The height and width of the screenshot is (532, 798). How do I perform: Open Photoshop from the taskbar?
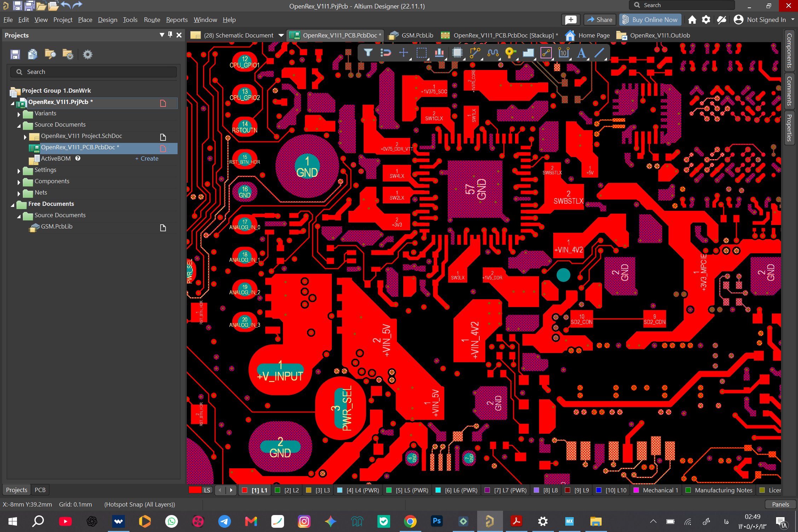point(437,521)
